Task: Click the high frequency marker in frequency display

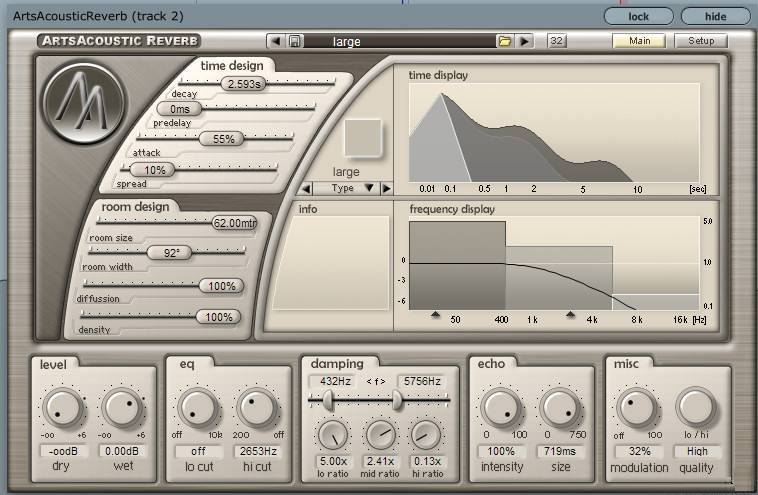Action: tap(570, 315)
